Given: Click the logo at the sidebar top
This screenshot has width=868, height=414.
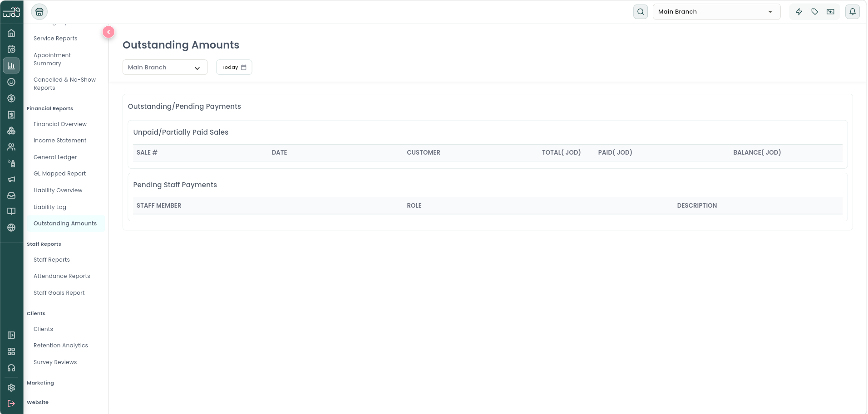Looking at the screenshot, I should click(11, 12).
